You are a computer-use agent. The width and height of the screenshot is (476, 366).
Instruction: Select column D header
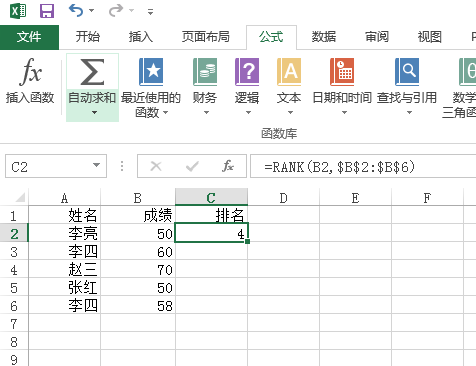[283, 198]
